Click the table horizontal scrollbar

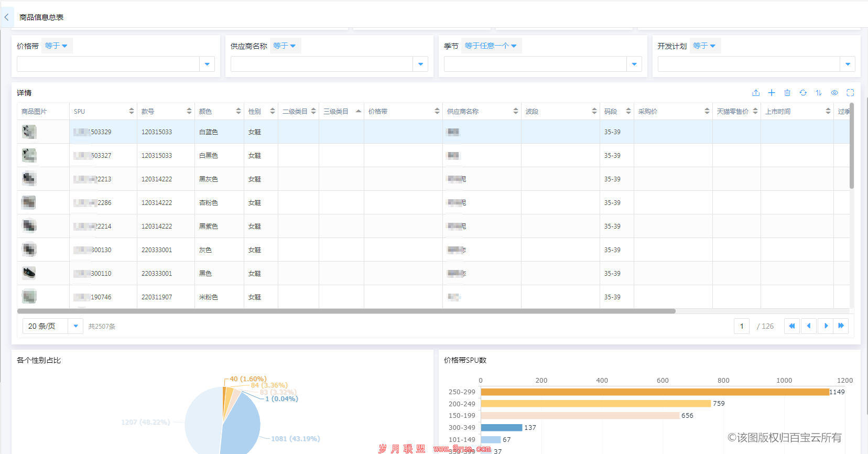(346, 311)
